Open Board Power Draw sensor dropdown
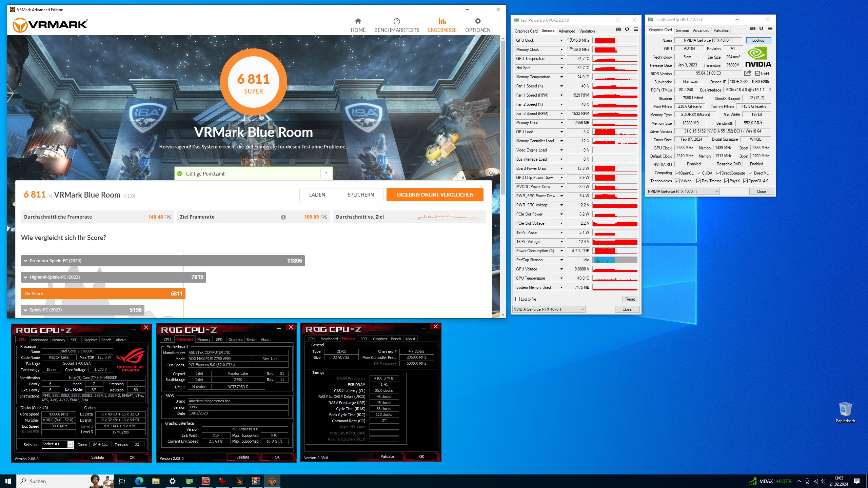This screenshot has width=868, height=488. click(561, 168)
